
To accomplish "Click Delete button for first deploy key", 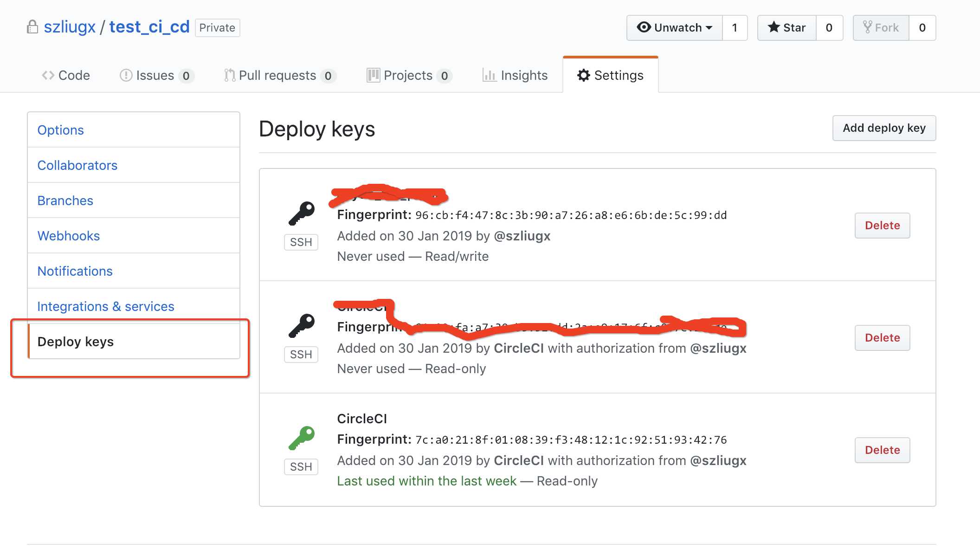I will click(882, 225).
